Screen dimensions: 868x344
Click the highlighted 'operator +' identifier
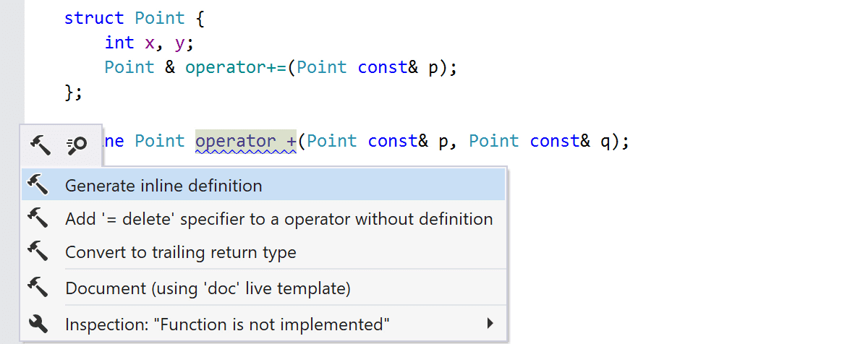[246, 141]
